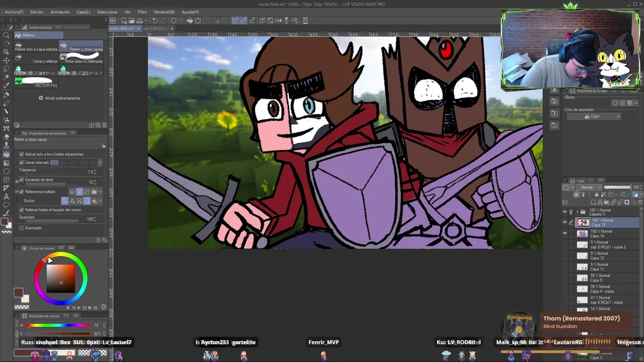644x362 pixels.
Task: Enable the 'Suavizado' checkbox
Action: point(21,228)
